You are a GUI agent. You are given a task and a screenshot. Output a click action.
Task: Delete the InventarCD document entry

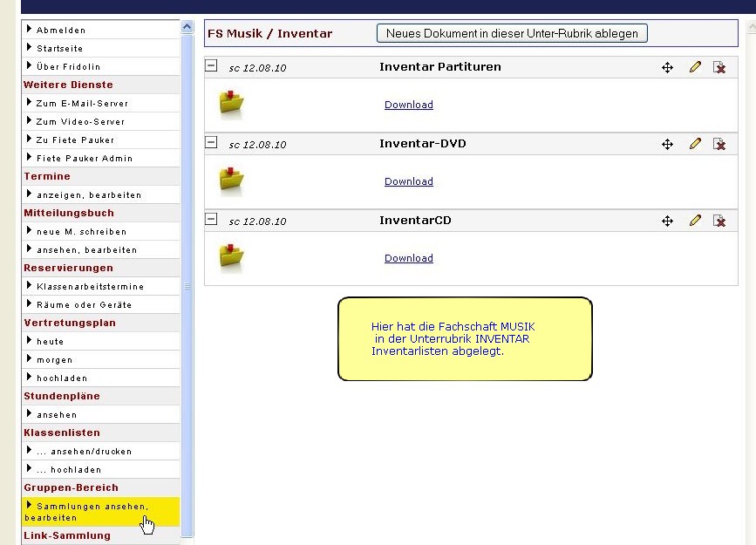[x=719, y=221]
